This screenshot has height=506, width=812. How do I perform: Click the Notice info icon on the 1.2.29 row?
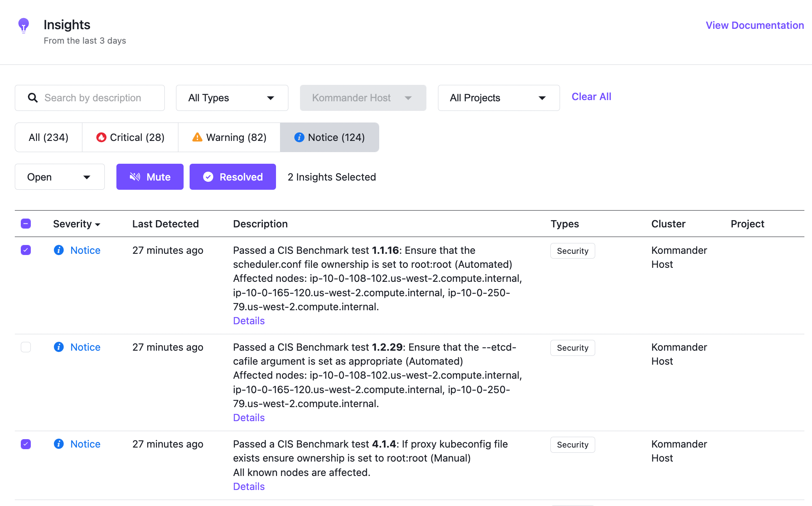[x=59, y=347]
